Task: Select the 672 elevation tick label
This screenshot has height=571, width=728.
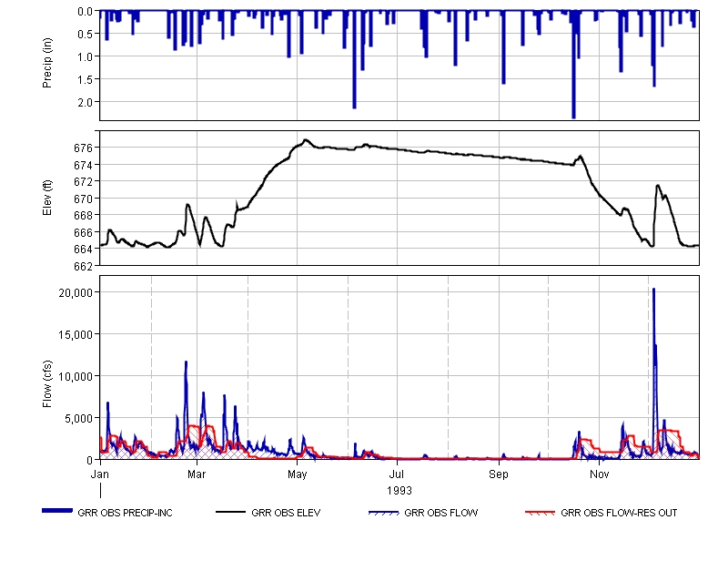Action: [x=84, y=181]
